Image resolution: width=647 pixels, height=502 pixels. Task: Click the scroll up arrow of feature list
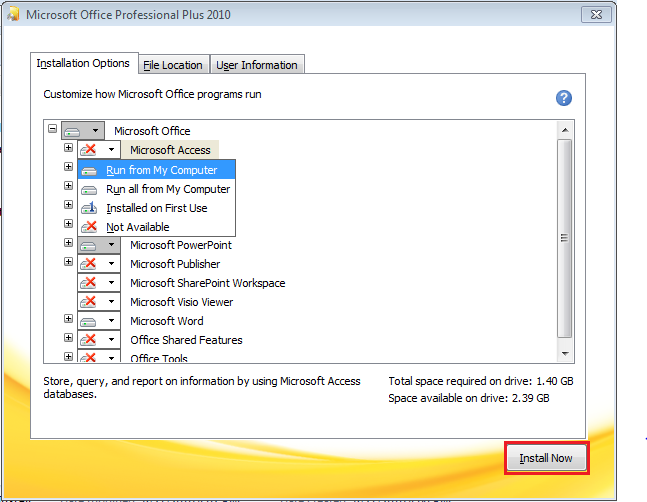click(x=565, y=130)
